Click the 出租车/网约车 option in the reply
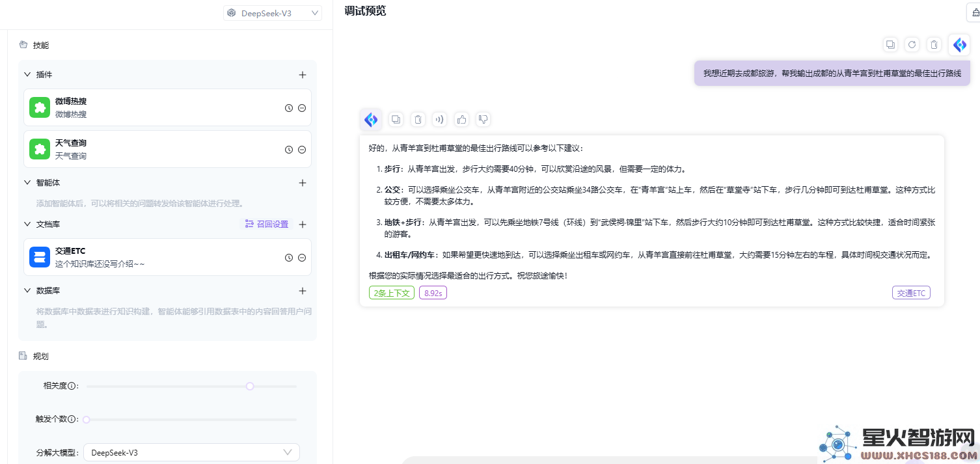Screen dimensions: 980x464 (x=410, y=255)
